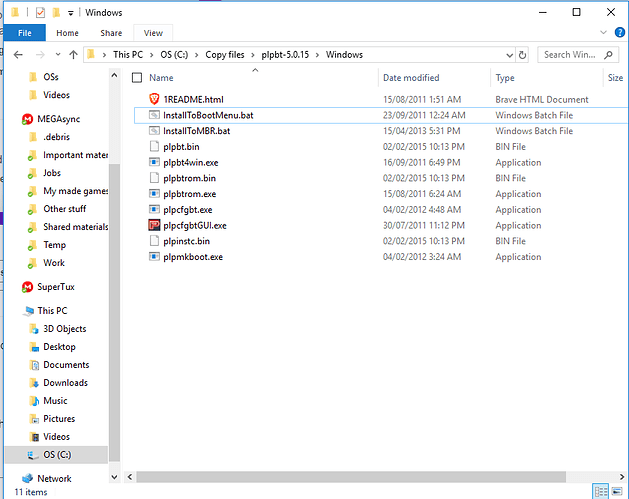Open the Desktop folder in sidebar

click(59, 347)
